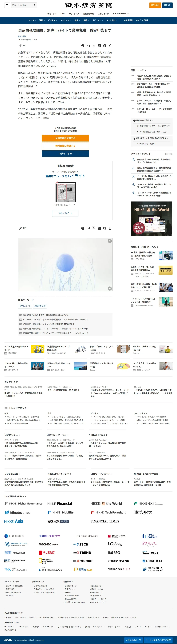Open the 朝刊・夕刊 menu item
This screenshot has width=177, height=644.
52,14
